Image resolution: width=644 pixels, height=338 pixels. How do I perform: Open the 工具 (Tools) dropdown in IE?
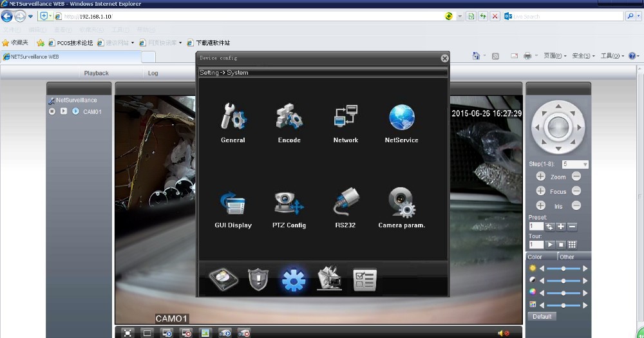point(612,56)
